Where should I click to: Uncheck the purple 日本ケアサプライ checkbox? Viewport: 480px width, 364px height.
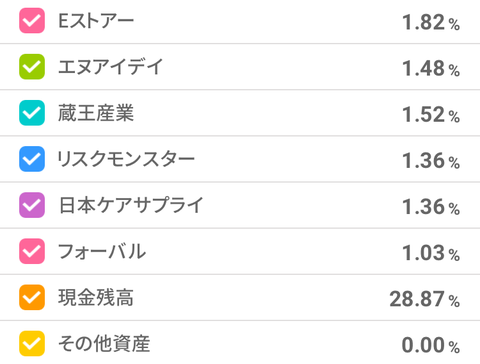point(32,205)
